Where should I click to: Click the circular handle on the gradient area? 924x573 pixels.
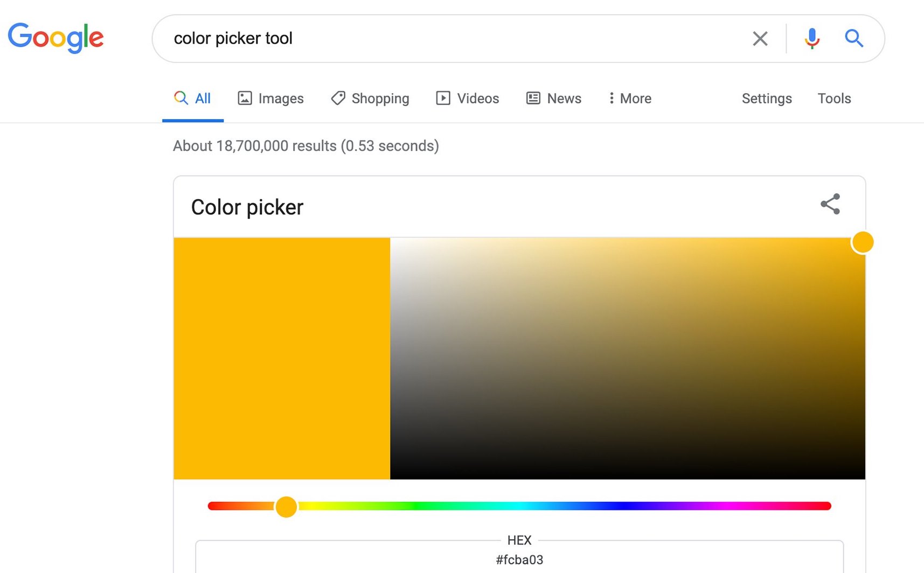pyautogui.click(x=863, y=242)
